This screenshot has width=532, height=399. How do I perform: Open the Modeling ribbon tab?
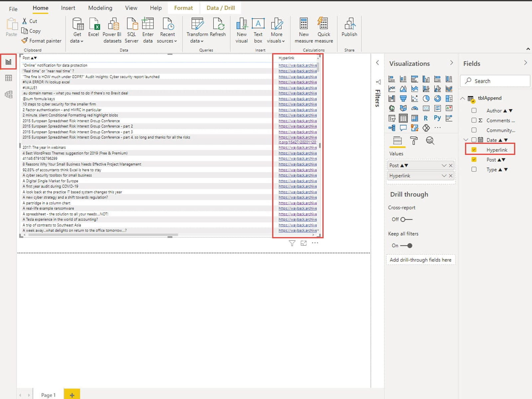(x=100, y=8)
